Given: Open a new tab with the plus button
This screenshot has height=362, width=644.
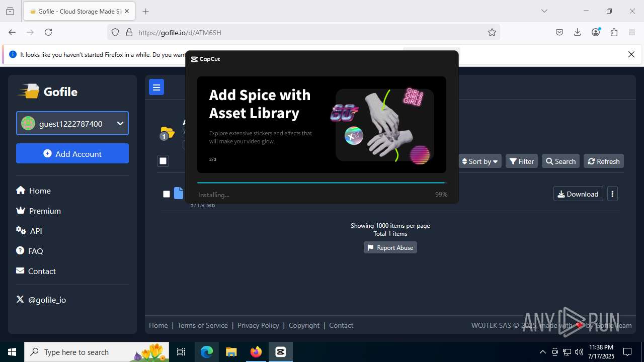Looking at the screenshot, I should point(146,11).
